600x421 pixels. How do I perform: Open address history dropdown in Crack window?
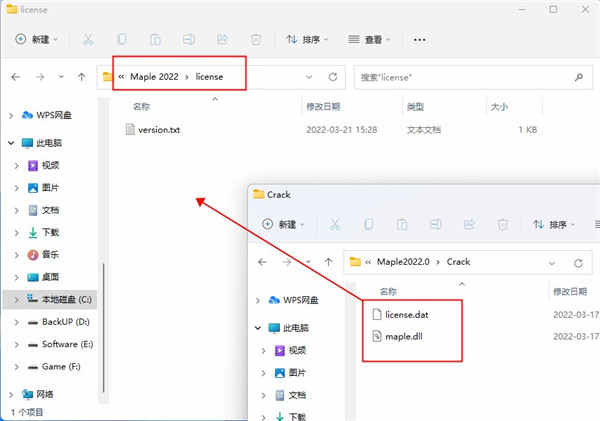click(552, 263)
